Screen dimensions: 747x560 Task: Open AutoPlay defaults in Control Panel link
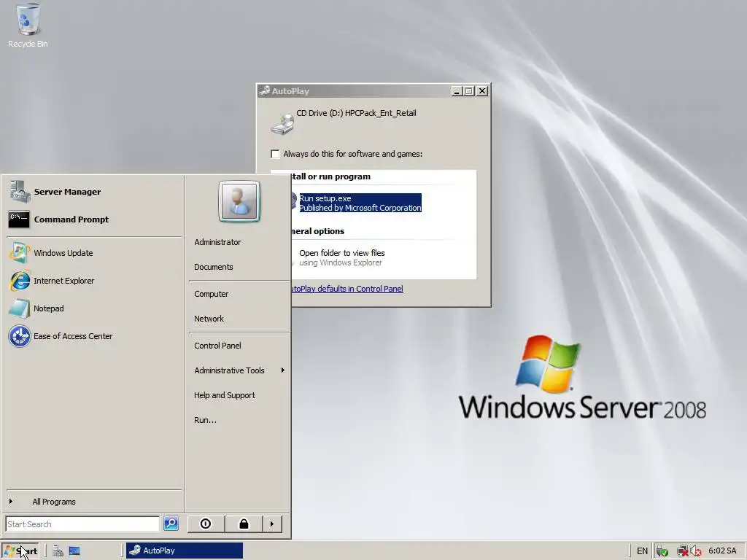347,289
